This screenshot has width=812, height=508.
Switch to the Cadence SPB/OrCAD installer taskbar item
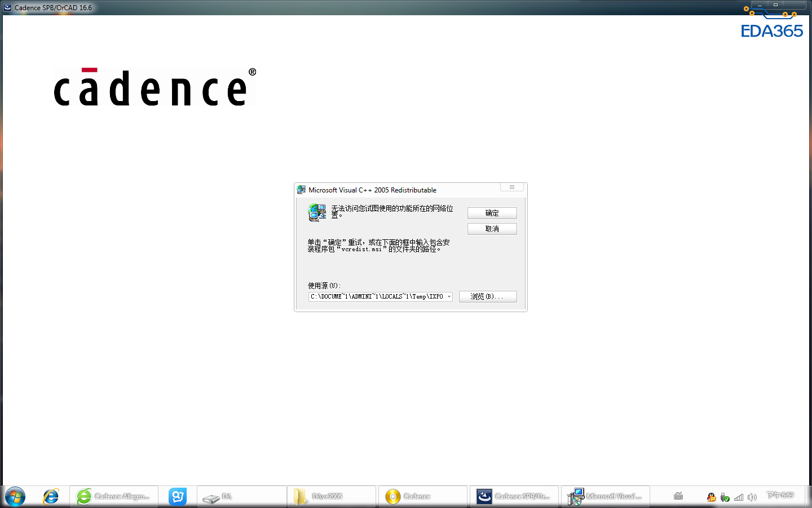[514, 497]
